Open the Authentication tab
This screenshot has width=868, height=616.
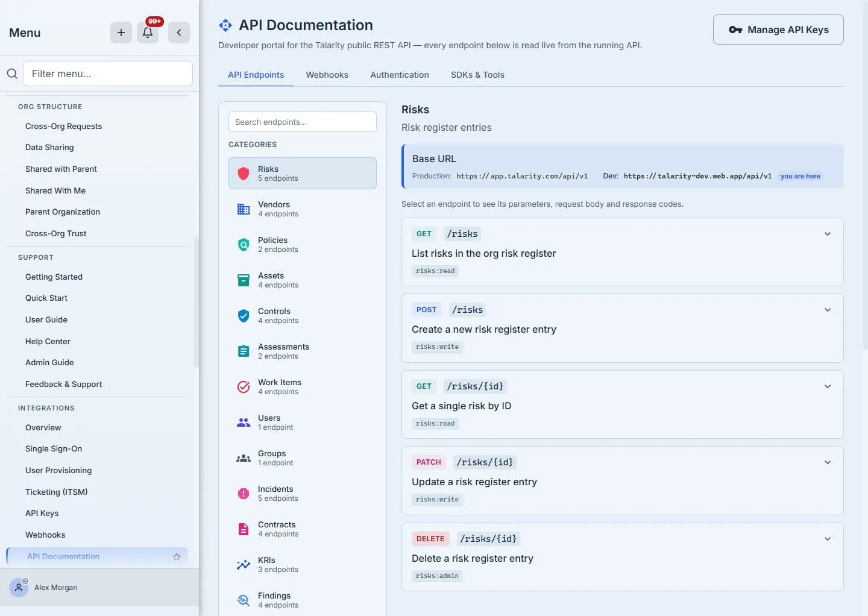click(400, 75)
